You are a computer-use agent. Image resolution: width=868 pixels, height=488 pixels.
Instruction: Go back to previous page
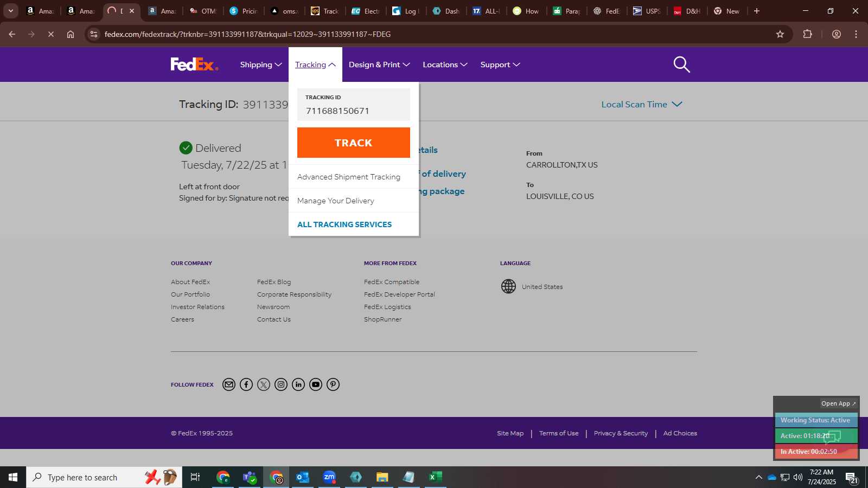[x=12, y=34]
